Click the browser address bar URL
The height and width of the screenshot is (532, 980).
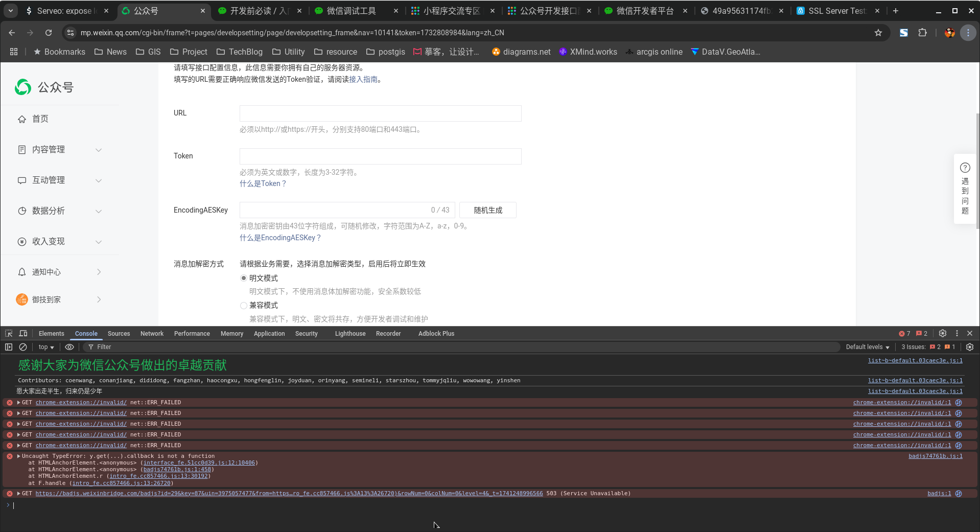(292, 33)
